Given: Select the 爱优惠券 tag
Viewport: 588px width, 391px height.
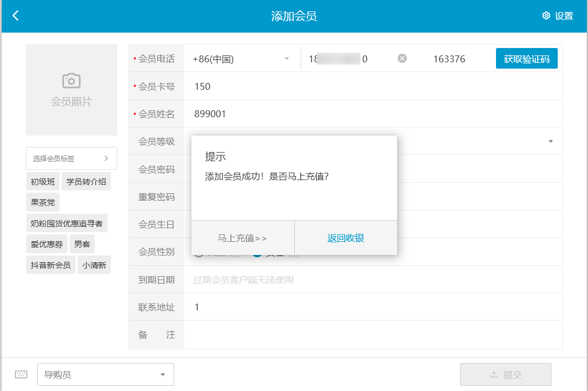Looking at the screenshot, I should click(47, 244).
